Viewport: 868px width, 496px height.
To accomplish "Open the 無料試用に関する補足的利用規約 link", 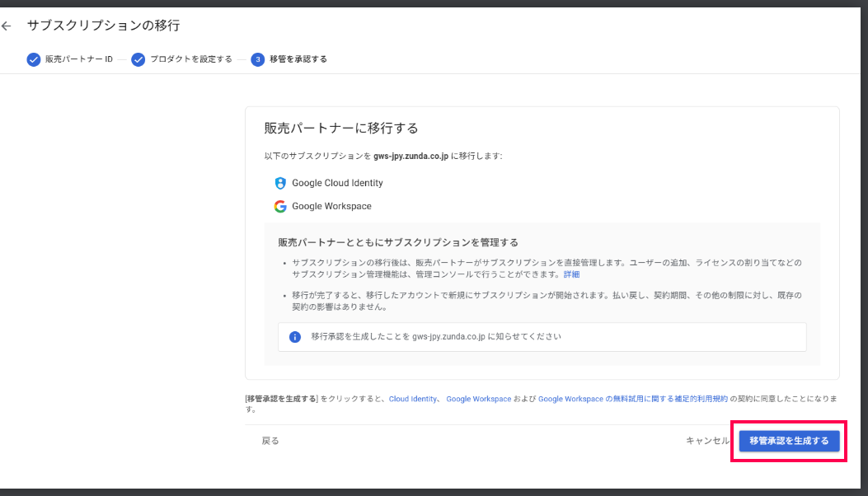I will point(633,399).
